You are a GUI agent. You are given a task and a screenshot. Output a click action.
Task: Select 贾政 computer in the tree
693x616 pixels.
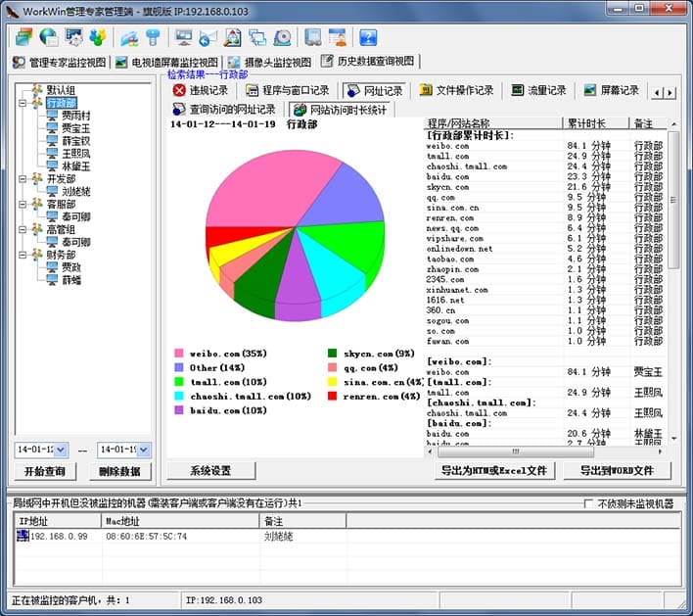pos(71,267)
